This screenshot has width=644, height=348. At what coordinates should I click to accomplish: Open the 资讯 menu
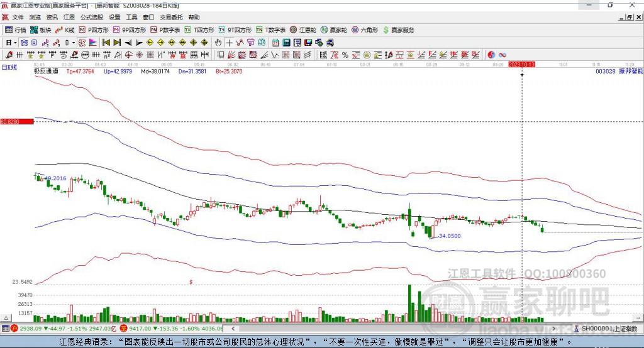[x=52, y=17]
